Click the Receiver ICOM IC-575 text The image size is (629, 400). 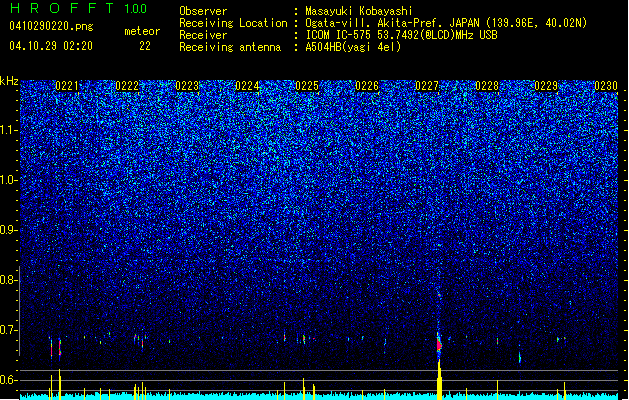tap(401, 35)
